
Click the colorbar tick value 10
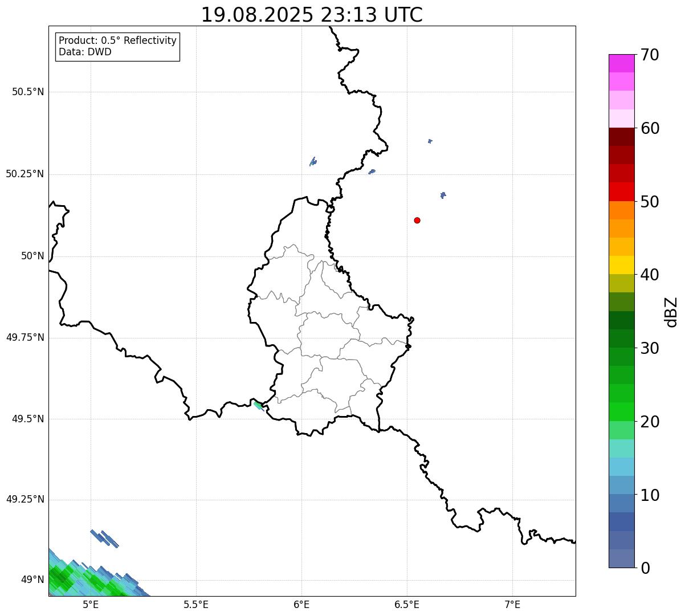click(650, 495)
